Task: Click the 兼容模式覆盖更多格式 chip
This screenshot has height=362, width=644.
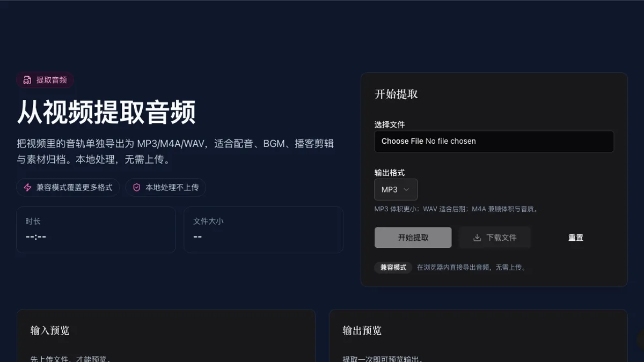Action: click(x=68, y=188)
